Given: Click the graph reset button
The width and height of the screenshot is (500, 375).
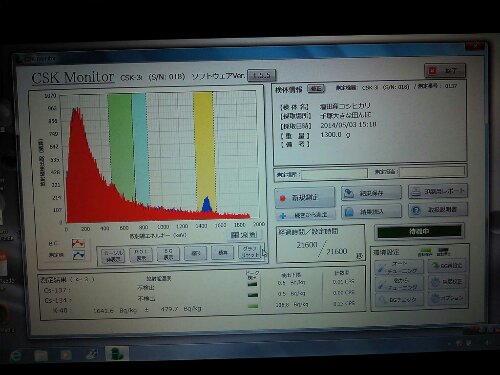Looking at the screenshot, I should coord(249,252).
